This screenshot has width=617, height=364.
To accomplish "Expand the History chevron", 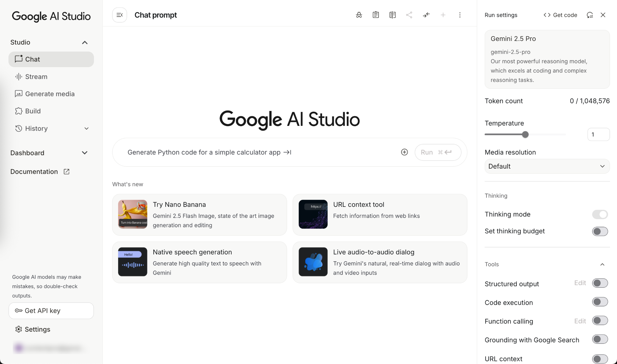I will [x=86, y=129].
